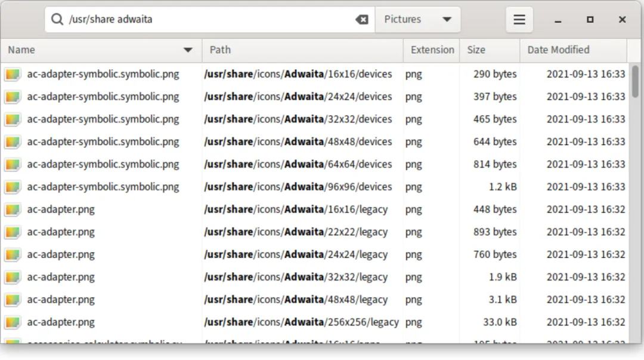Click image icon of 33.0 kB ac-adapter.png

13,322
